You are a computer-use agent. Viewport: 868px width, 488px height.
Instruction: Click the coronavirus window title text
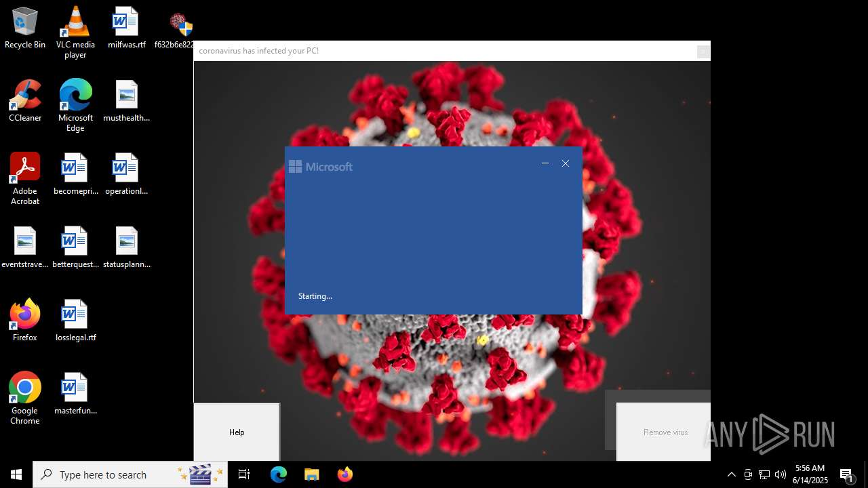pyautogui.click(x=258, y=51)
